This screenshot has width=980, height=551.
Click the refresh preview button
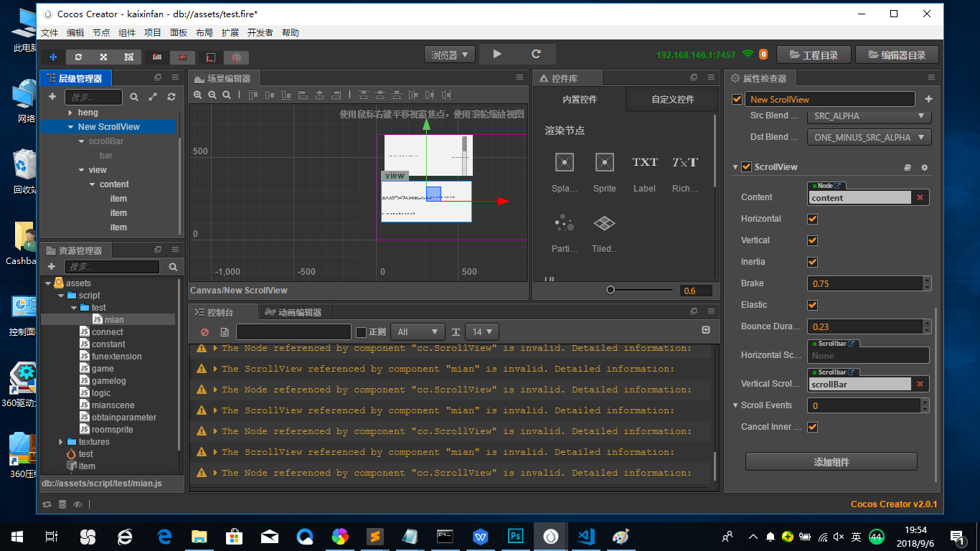coord(536,55)
